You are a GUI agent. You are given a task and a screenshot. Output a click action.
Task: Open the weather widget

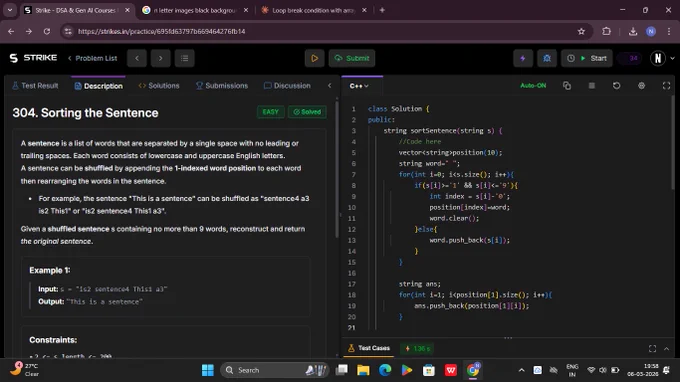click(x=25, y=369)
